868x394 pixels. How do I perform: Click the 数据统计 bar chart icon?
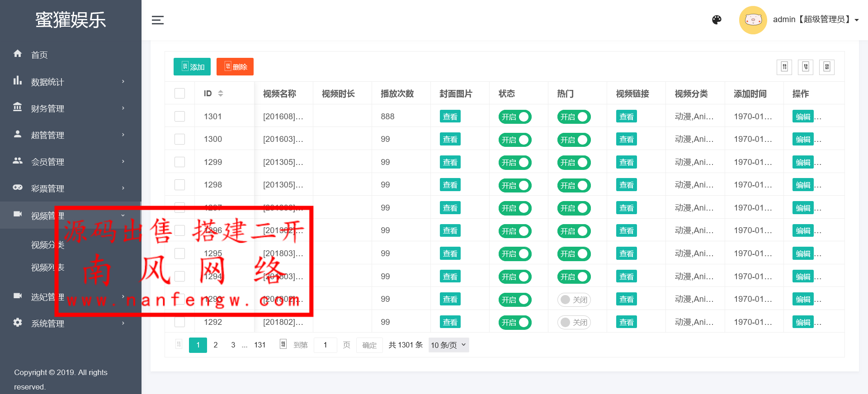click(x=18, y=81)
